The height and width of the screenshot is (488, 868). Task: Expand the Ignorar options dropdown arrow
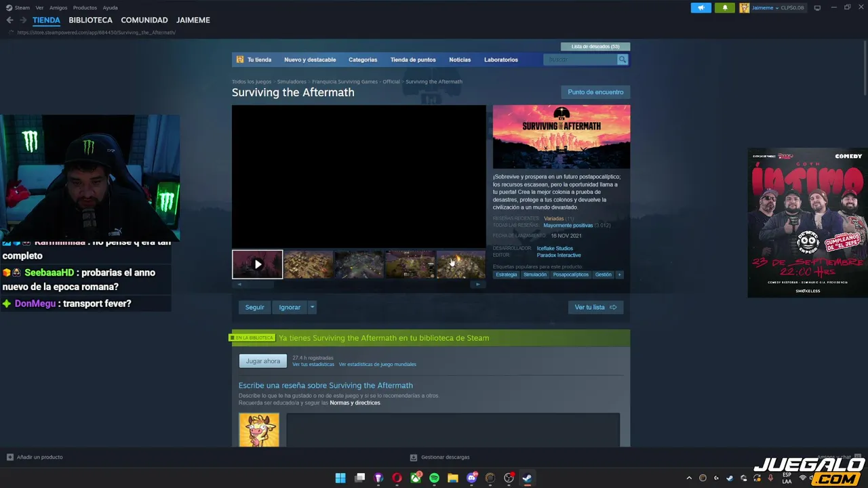312,307
